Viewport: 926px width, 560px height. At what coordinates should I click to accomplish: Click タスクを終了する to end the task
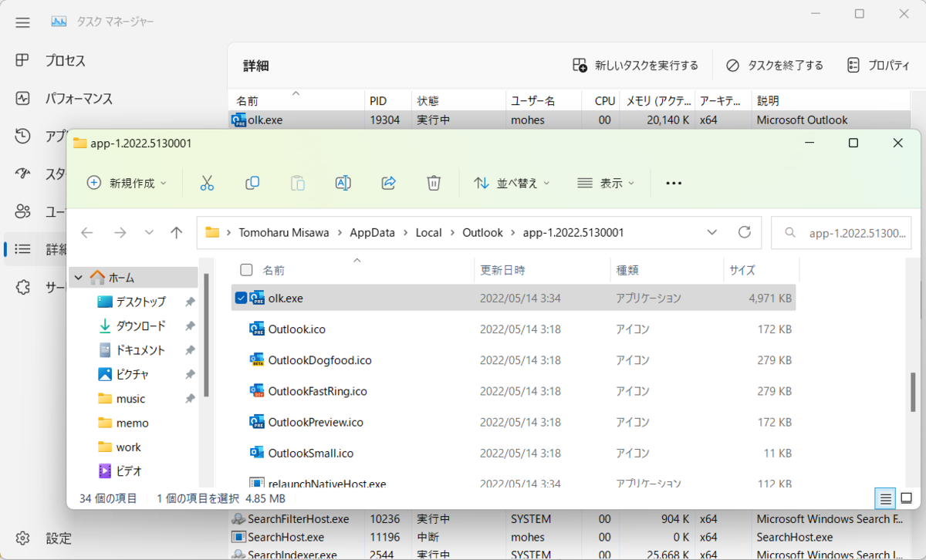point(775,66)
